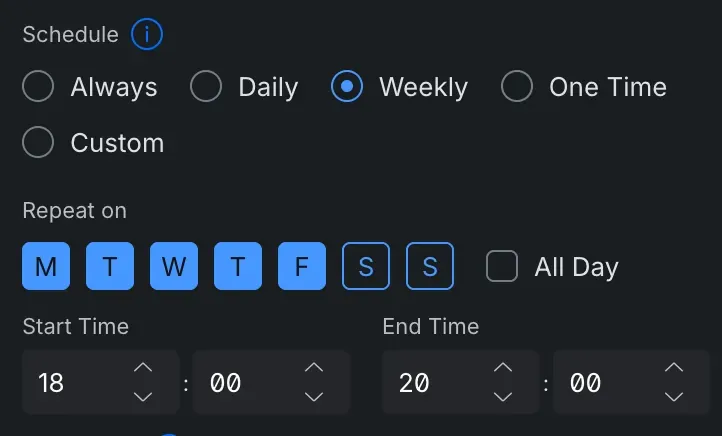This screenshot has height=436, width=722.
Task: Deselect Friday in Repeat on
Action: point(302,267)
